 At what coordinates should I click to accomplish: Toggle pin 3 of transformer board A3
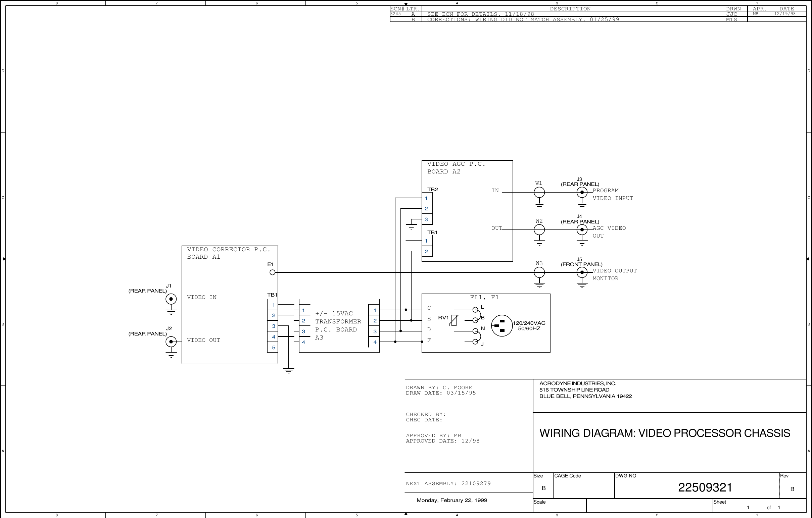[304, 331]
